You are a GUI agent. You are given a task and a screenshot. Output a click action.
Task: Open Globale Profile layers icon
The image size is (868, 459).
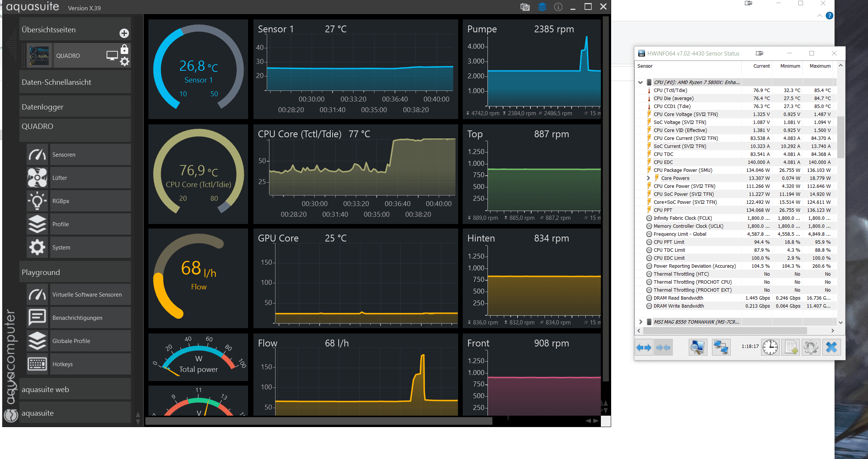(x=37, y=341)
